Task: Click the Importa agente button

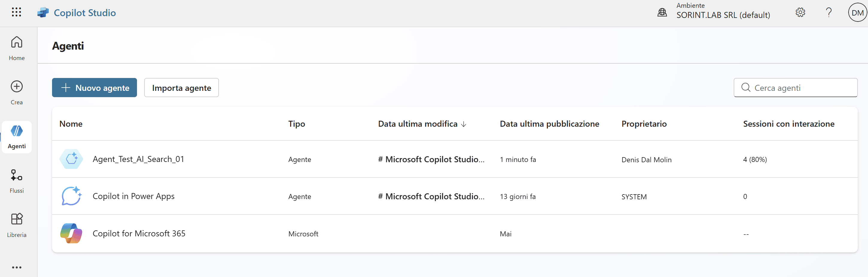Action: click(x=182, y=88)
